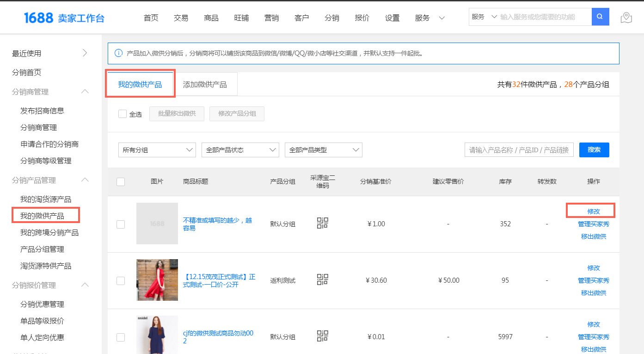Image resolution: width=644 pixels, height=354 pixels.
Task: Click the red dress product thumbnail
Action: tap(157, 280)
